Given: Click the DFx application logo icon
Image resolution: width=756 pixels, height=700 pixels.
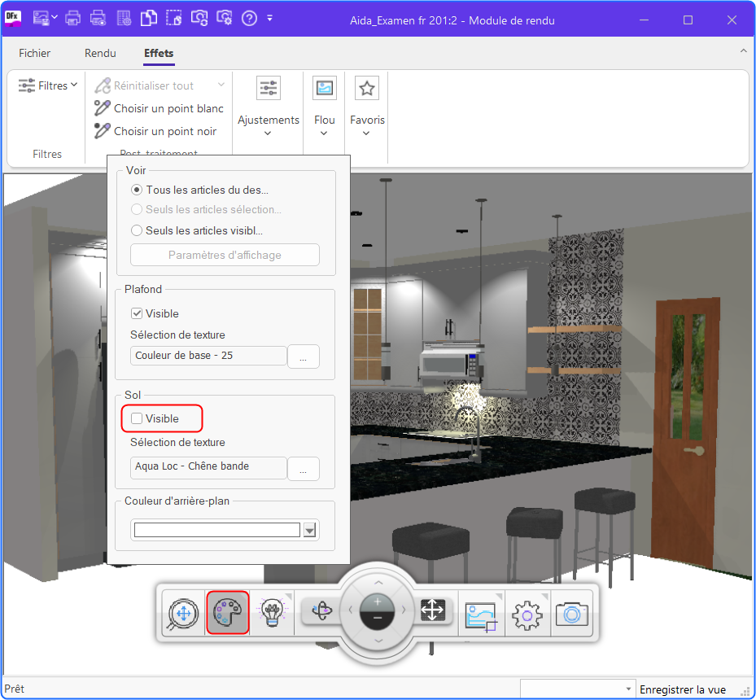Looking at the screenshot, I should click(12, 19).
